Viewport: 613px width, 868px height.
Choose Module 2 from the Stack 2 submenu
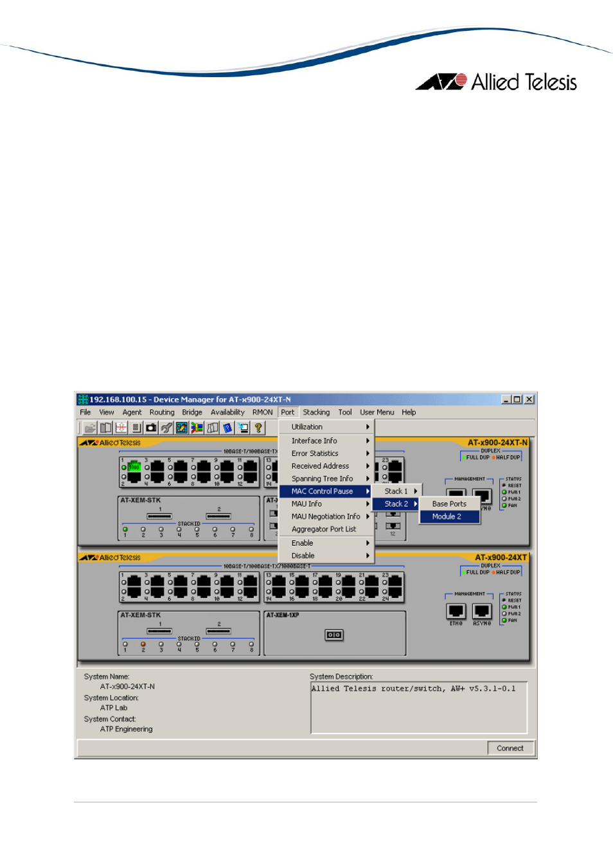point(450,516)
